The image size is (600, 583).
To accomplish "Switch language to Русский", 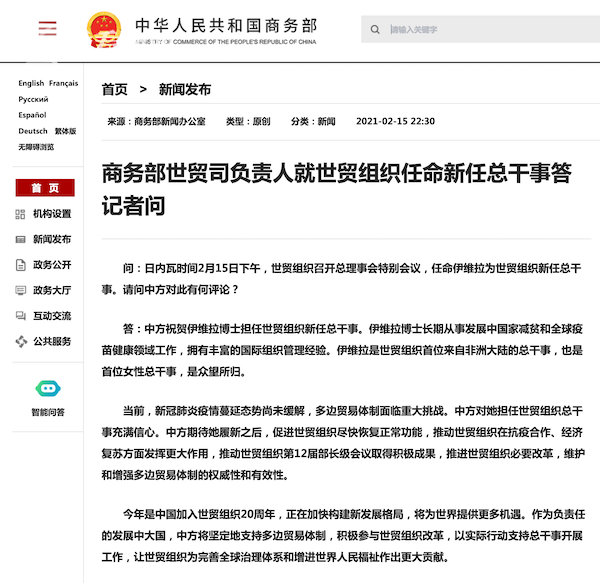I will (x=33, y=99).
